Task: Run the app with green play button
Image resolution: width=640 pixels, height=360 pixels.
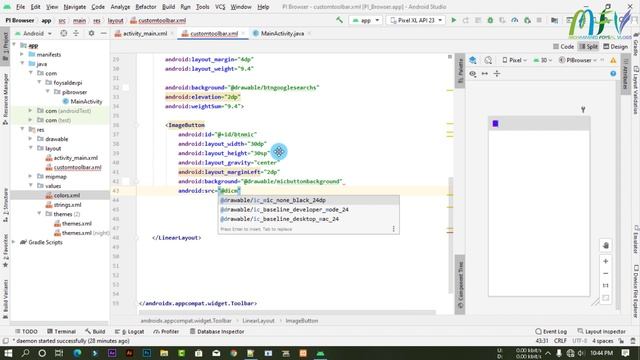Action: tap(453, 20)
